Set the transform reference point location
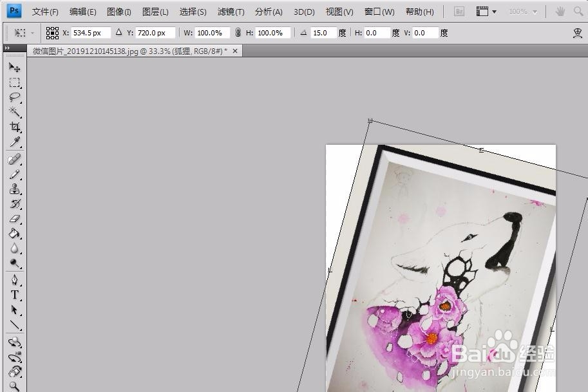 (x=53, y=32)
